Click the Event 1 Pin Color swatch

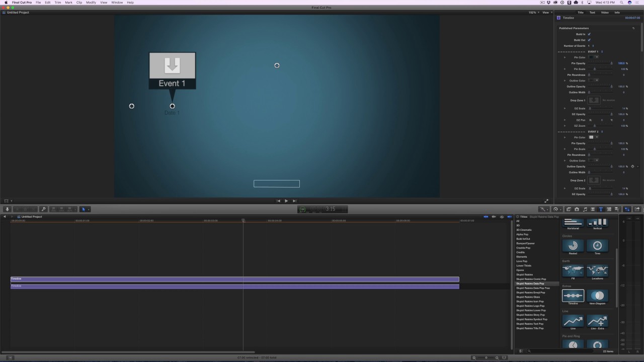(x=591, y=57)
